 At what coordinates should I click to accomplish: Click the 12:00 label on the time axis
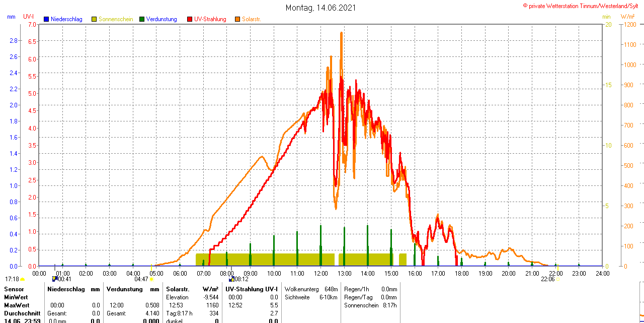point(320,273)
